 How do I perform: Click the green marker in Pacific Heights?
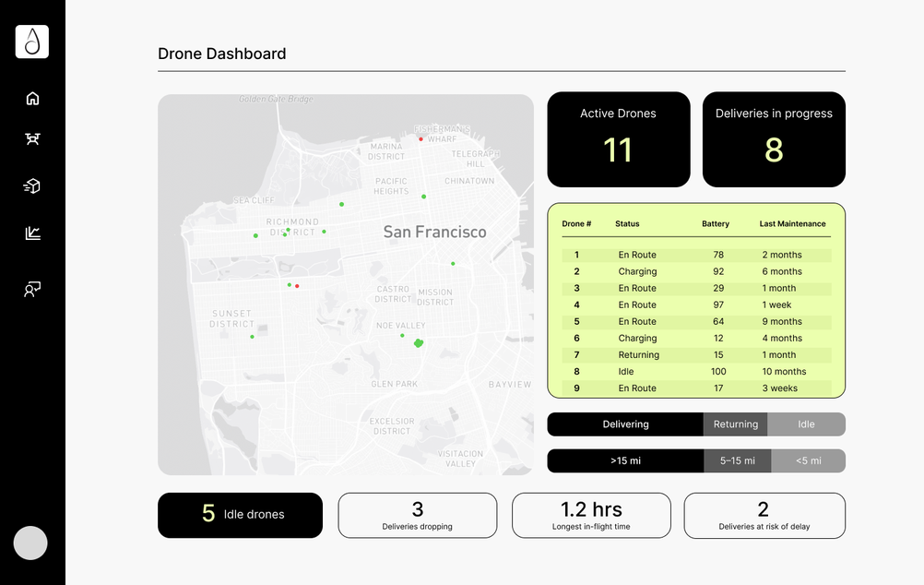click(423, 197)
